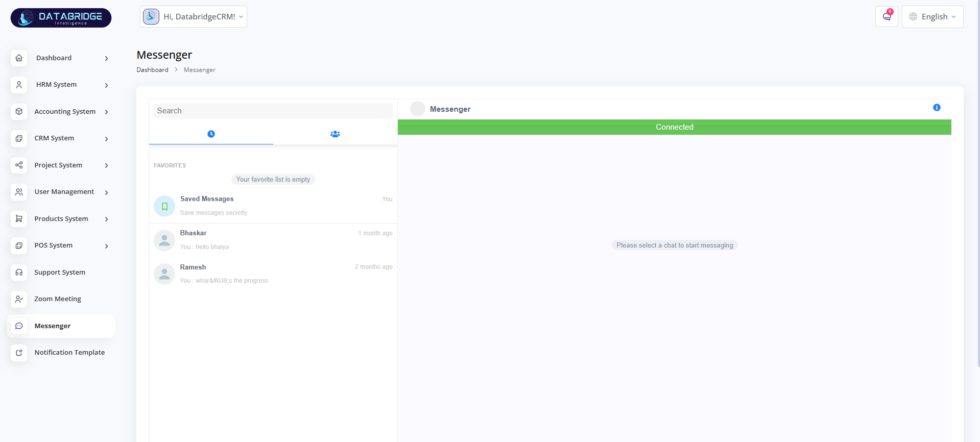Expand the User Management chevron

click(106, 192)
